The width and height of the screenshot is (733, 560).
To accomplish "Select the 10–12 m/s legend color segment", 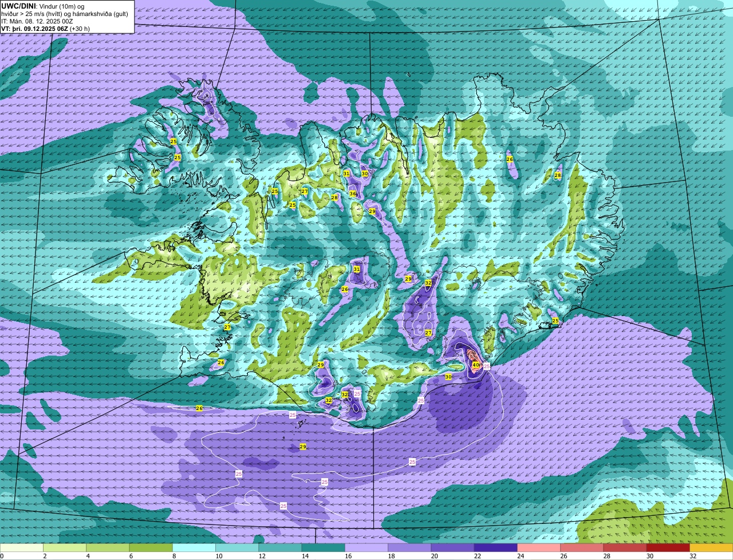I will [x=237, y=547].
